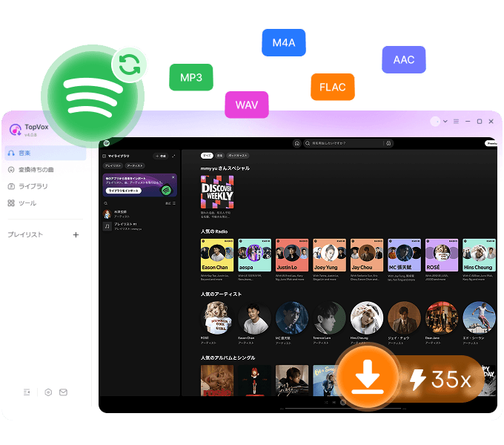Open エド・シーラン artist profile picture

[479, 317]
